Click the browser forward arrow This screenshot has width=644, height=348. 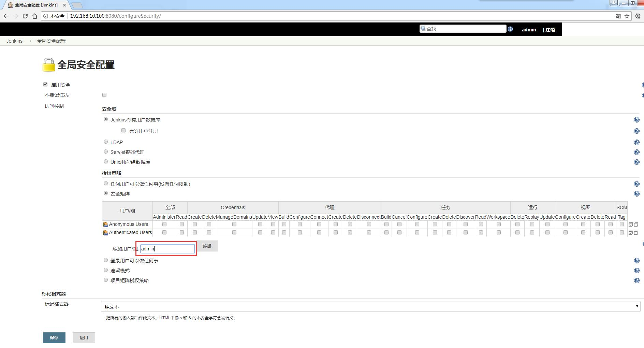coord(16,16)
